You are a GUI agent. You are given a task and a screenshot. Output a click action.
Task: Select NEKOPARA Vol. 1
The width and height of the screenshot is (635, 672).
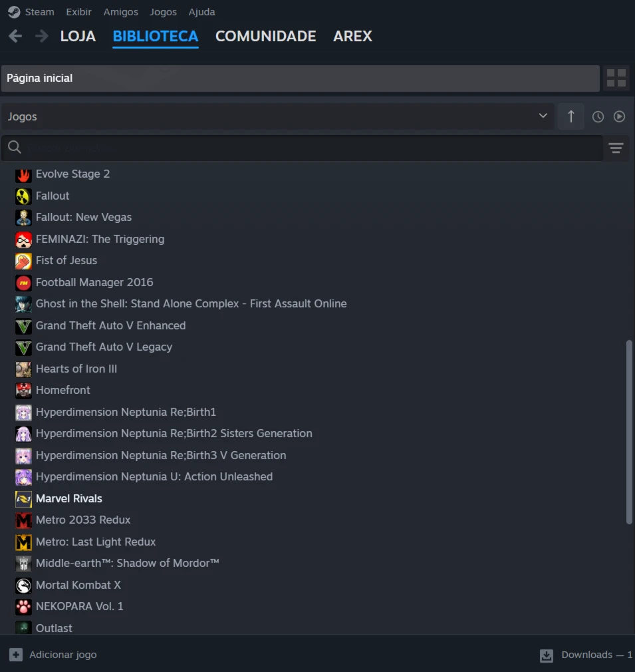pos(80,607)
